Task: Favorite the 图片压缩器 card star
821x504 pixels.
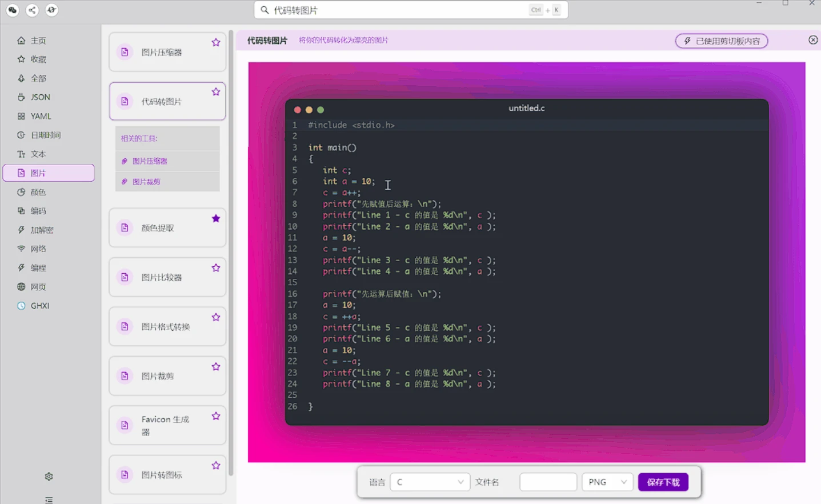Action: [x=216, y=42]
